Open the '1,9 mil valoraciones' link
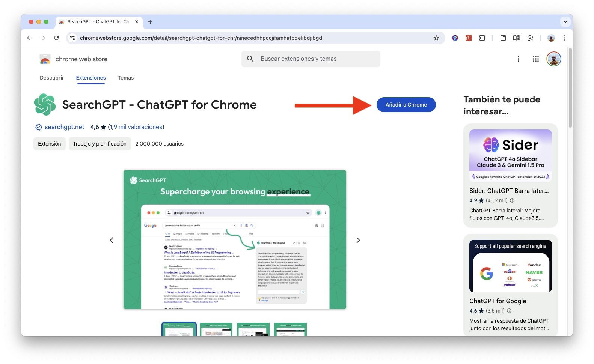The image size is (594, 364). (x=136, y=127)
